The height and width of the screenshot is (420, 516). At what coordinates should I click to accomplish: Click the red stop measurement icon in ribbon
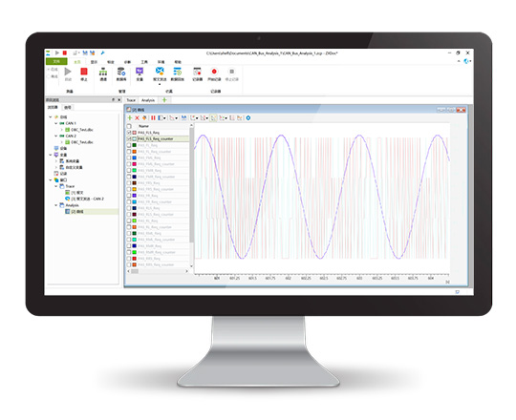point(84,72)
